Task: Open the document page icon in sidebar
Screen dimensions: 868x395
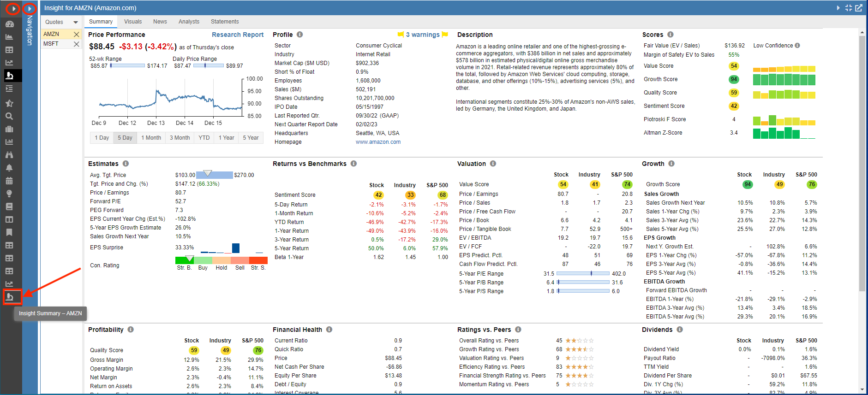Action: (9, 206)
